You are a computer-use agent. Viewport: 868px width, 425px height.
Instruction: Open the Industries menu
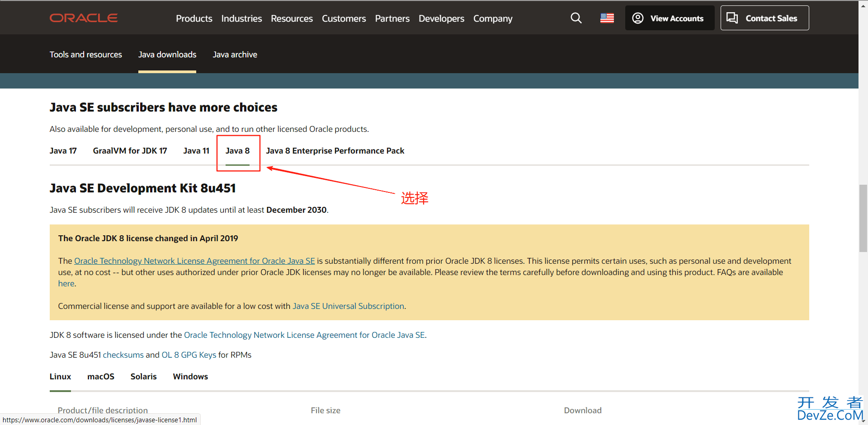pos(241,19)
